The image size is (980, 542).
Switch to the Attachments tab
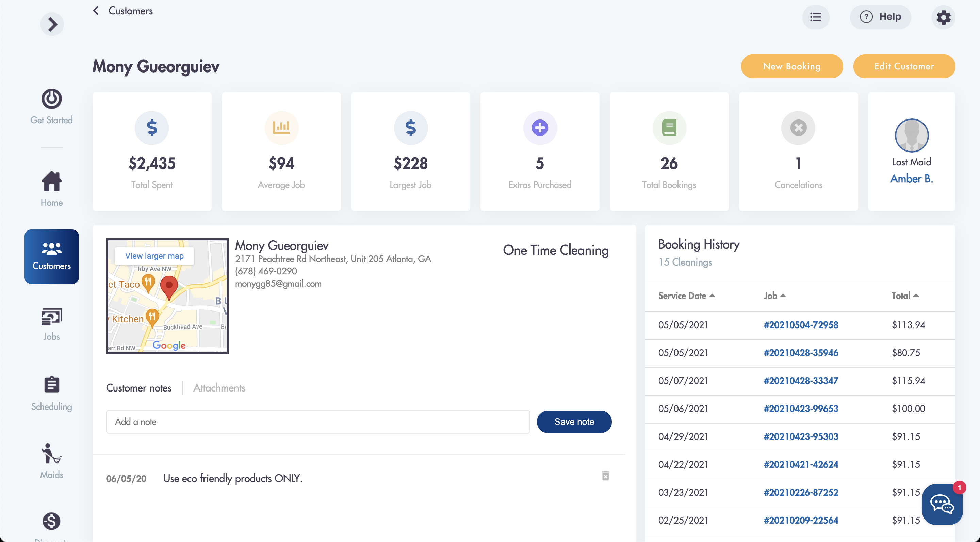click(219, 388)
